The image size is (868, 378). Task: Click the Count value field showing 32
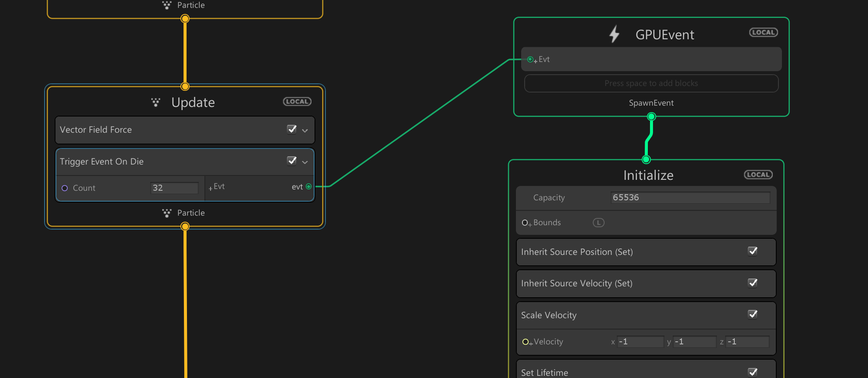[x=174, y=188]
